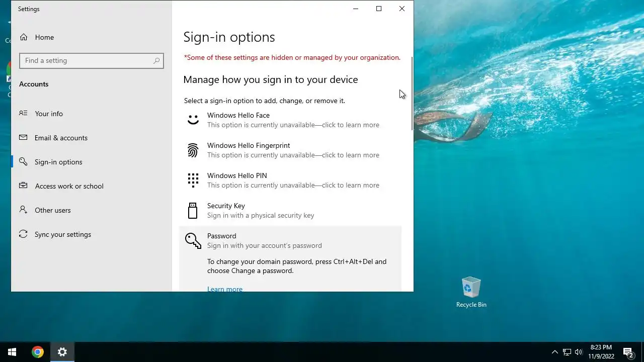
Task: Click the search magnifier in the Find a setting box
Action: tap(156, 60)
